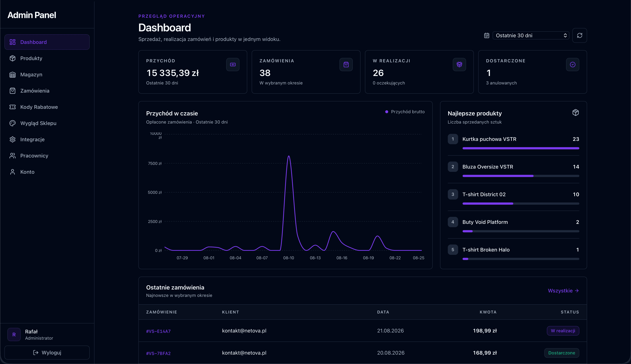Image resolution: width=631 pixels, height=364 pixels.
Task: Go to Integracje page
Action: click(47, 140)
